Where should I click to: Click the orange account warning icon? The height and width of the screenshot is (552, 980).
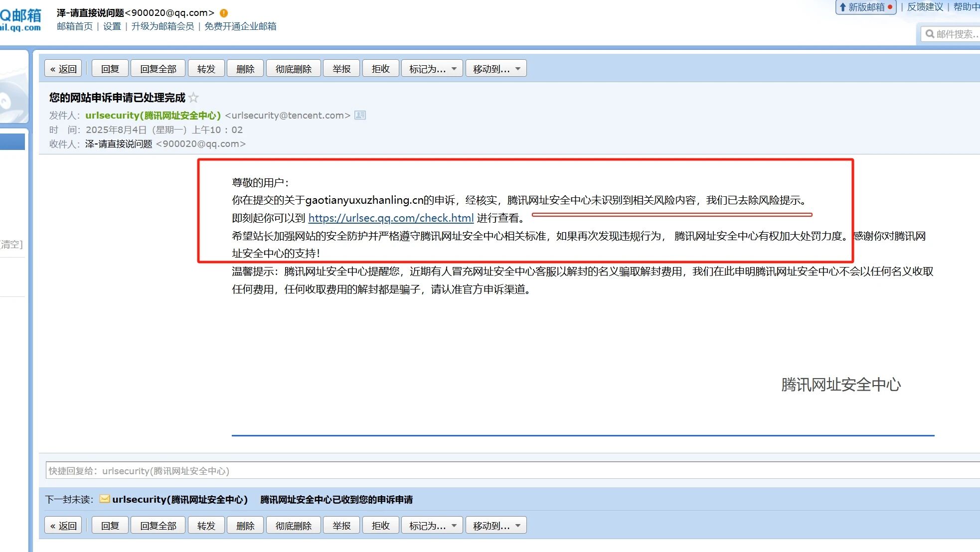(x=224, y=13)
